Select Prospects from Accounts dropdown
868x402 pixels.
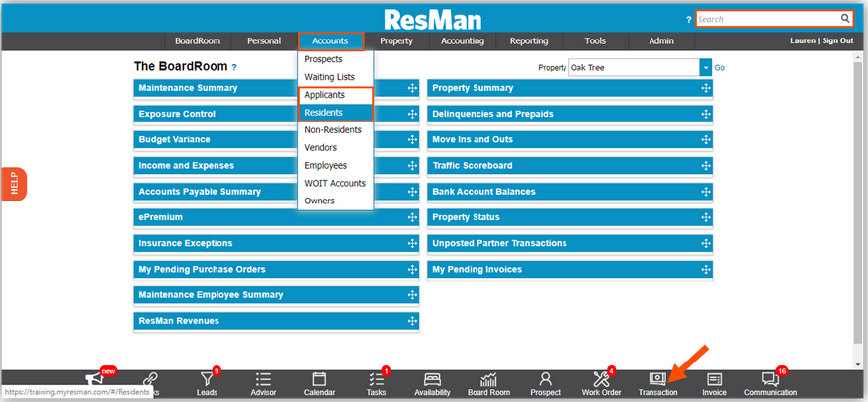[335, 59]
